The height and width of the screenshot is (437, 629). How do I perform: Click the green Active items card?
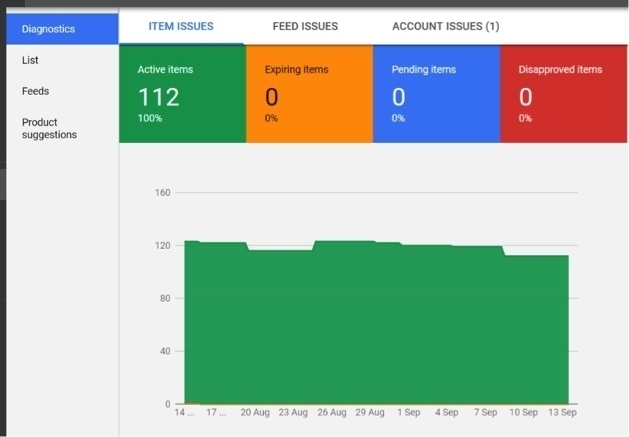click(x=182, y=94)
